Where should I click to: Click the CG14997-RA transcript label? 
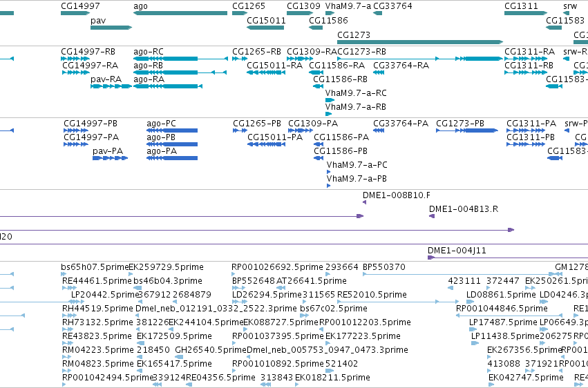click(x=91, y=66)
